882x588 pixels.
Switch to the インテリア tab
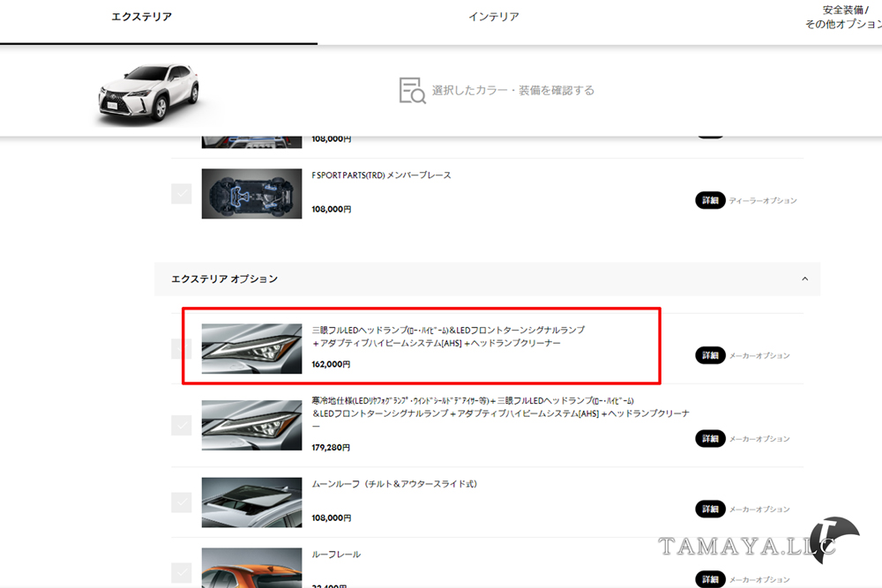click(493, 17)
